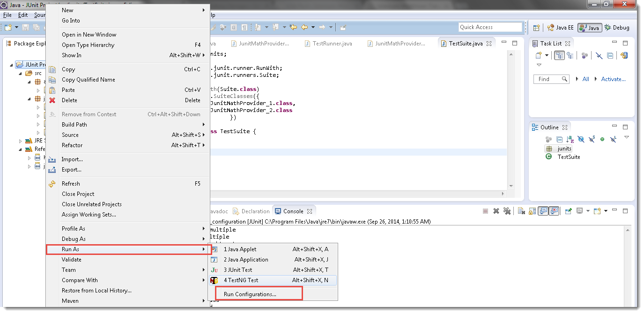644x314 pixels.
Task: Open the Outline view menu triangle
Action: point(627,137)
